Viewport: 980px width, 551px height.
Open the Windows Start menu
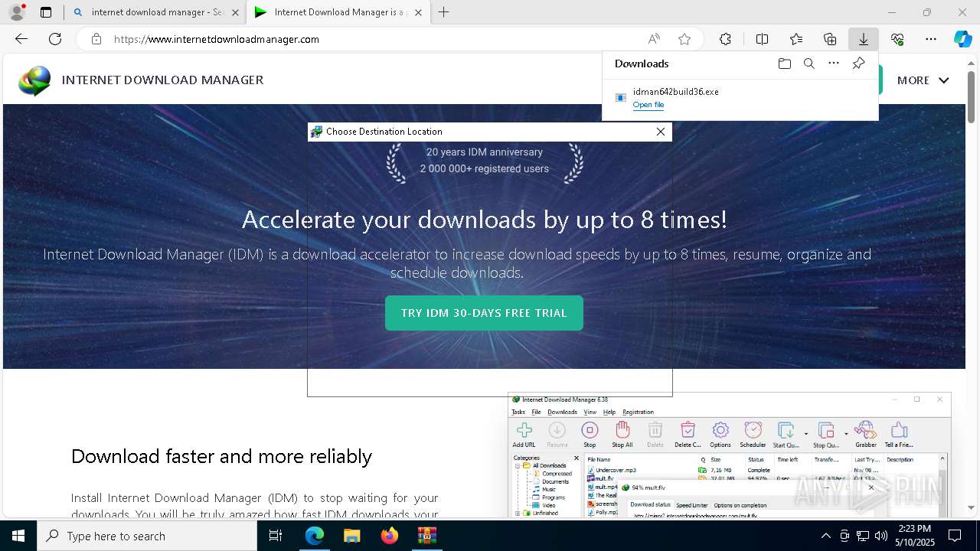pyautogui.click(x=18, y=536)
